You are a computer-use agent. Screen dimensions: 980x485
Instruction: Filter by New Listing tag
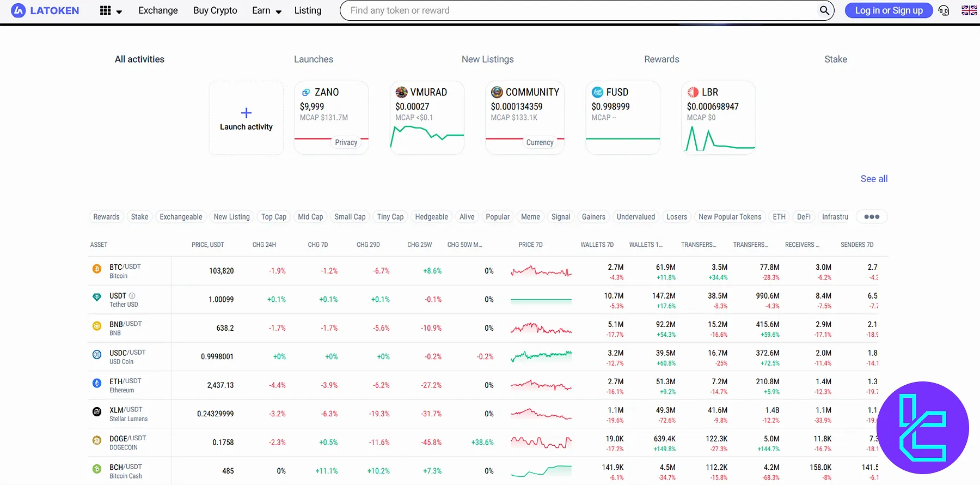[231, 216]
